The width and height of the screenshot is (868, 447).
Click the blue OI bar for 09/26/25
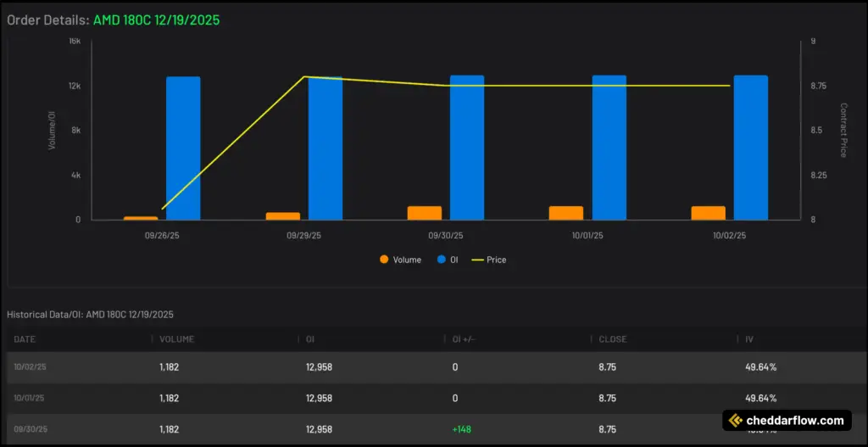pyautogui.click(x=183, y=148)
